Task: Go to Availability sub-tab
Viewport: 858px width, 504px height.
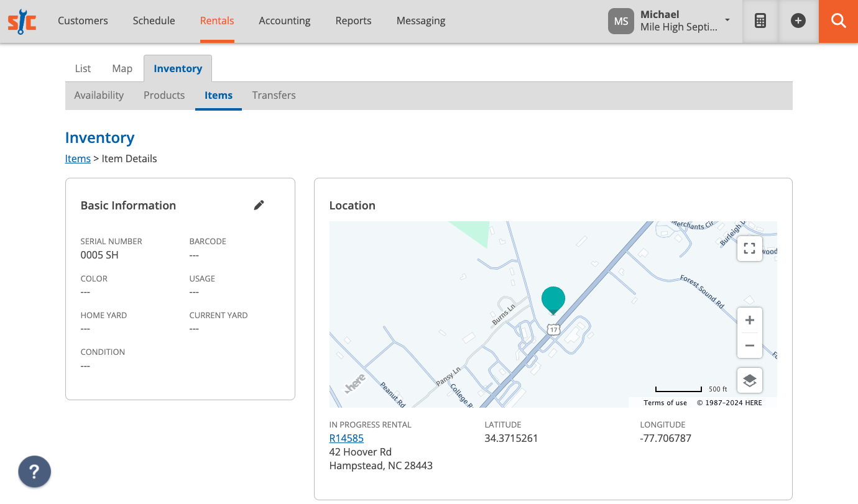Action: tap(99, 95)
